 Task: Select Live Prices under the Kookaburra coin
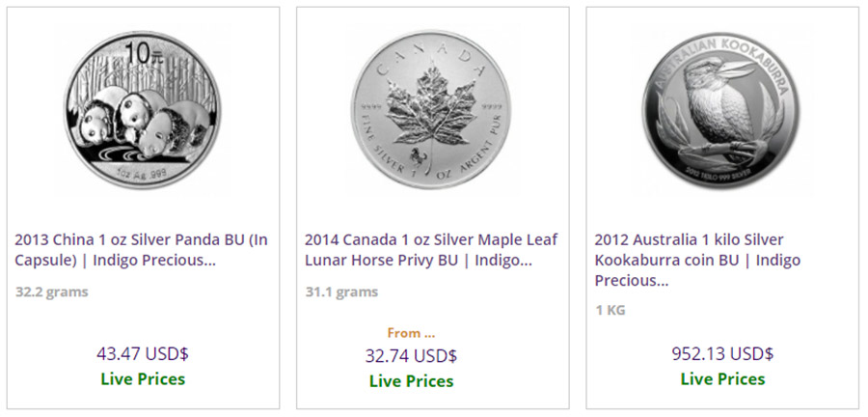(x=723, y=379)
